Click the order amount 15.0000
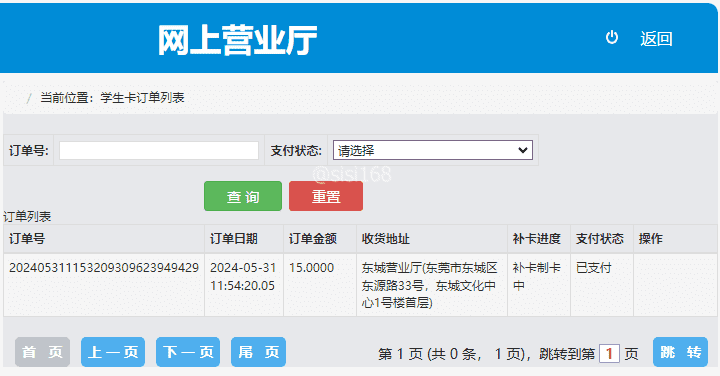This screenshot has height=376, width=720. (311, 268)
